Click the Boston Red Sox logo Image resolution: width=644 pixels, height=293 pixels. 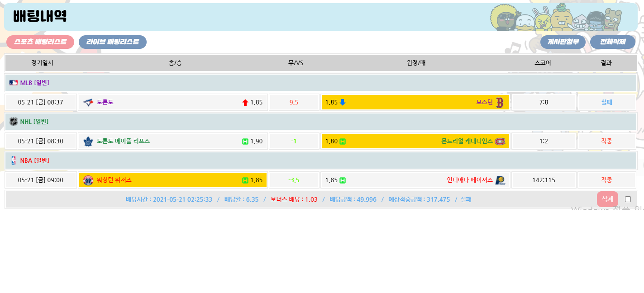click(x=500, y=103)
